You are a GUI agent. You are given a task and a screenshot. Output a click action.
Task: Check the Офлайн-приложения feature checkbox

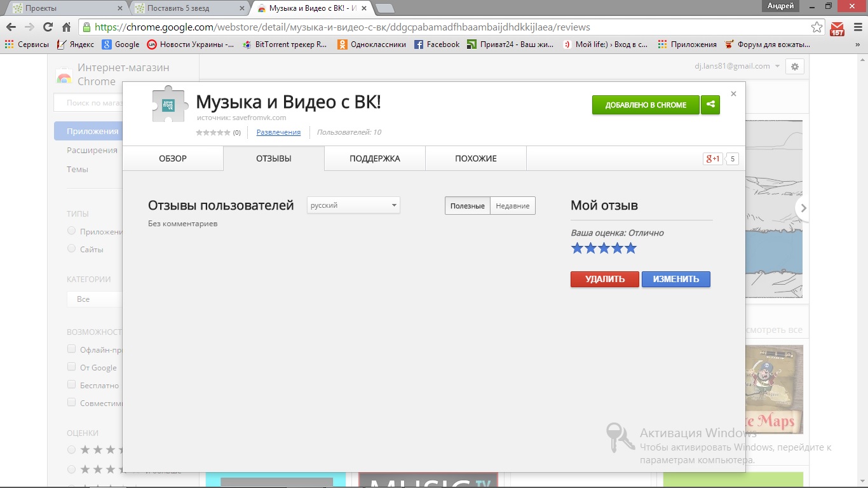click(72, 349)
